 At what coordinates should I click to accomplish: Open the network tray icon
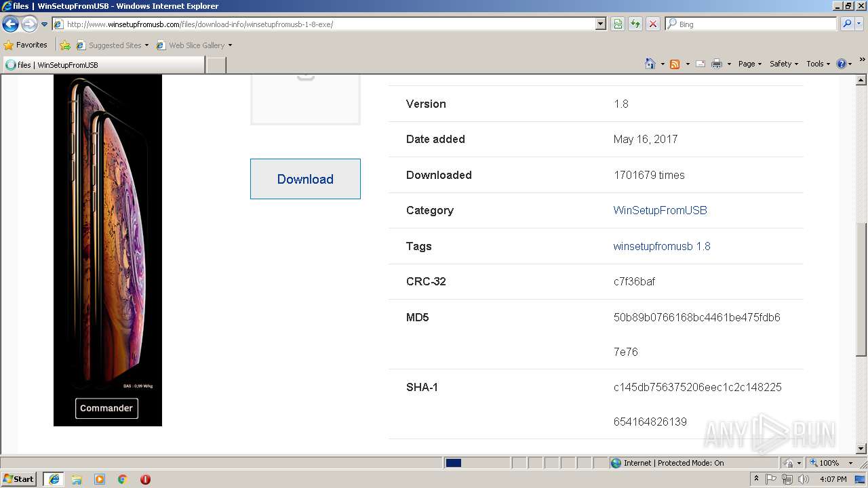tap(787, 479)
